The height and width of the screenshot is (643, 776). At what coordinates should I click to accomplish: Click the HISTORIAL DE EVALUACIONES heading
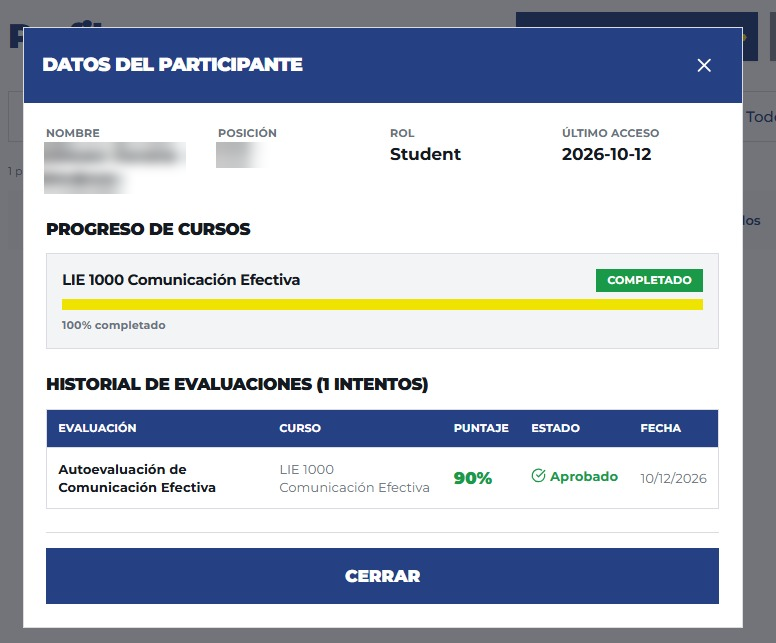[237, 384]
